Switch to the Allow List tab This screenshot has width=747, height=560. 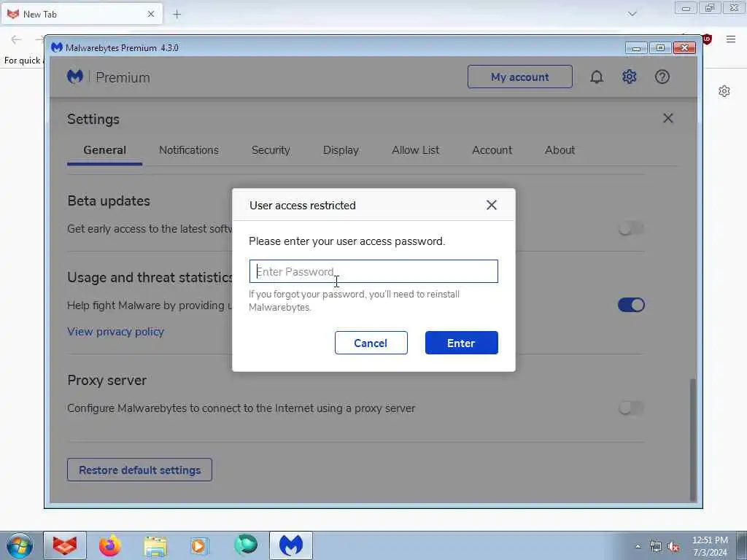point(415,150)
